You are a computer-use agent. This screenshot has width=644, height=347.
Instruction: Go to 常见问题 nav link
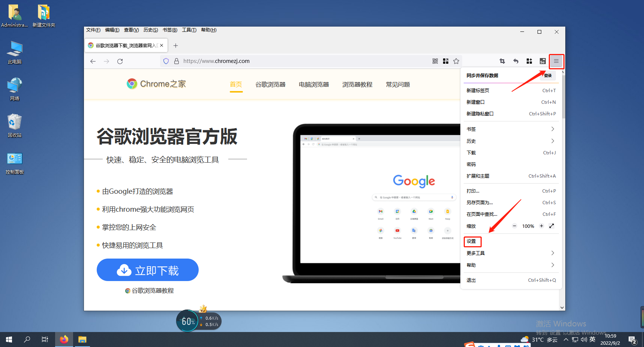[x=398, y=84]
